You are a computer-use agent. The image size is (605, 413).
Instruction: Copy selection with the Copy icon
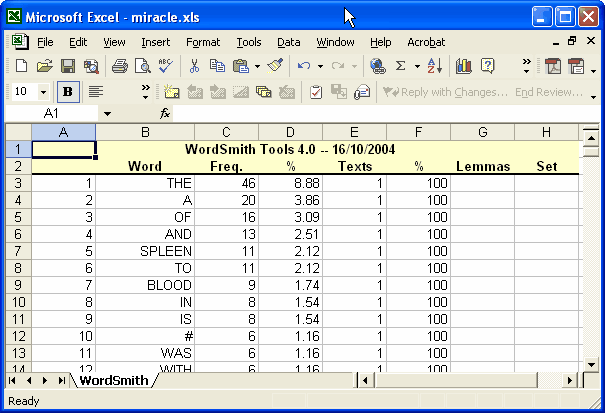[x=217, y=66]
